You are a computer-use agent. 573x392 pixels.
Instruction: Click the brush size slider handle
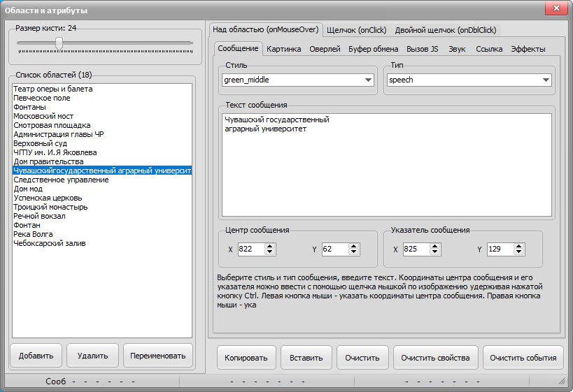pyautogui.click(x=59, y=43)
